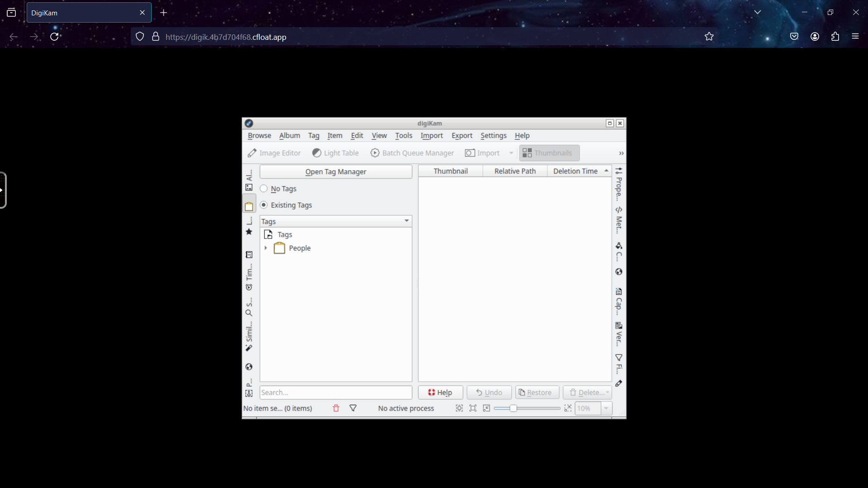Open the Captions tab in right sidebar
This screenshot has height=488, width=868.
[x=619, y=301]
